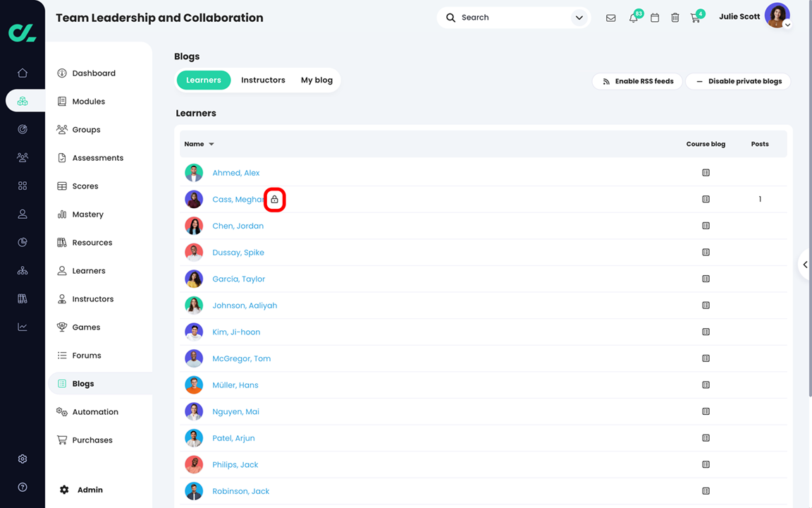Open Müller, Hans's blog link
The width and height of the screenshot is (812, 508).
[x=235, y=385]
